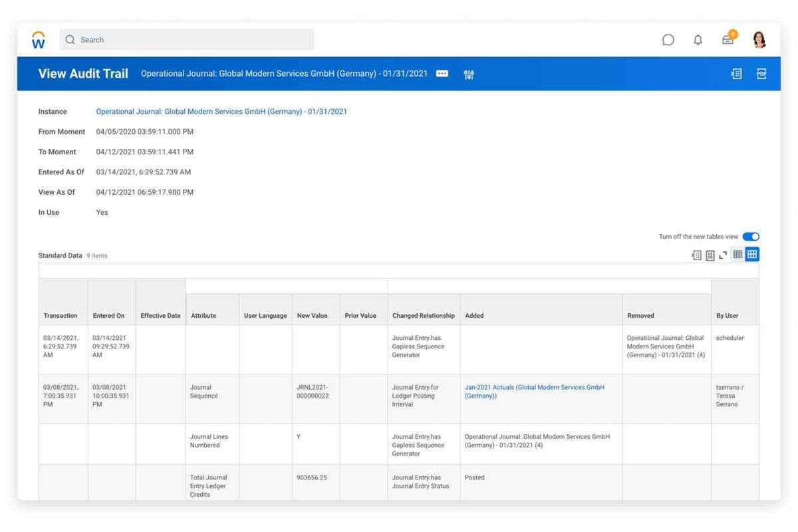The width and height of the screenshot is (798, 532).
Task: Open the chat conversations icon
Action: click(668, 39)
